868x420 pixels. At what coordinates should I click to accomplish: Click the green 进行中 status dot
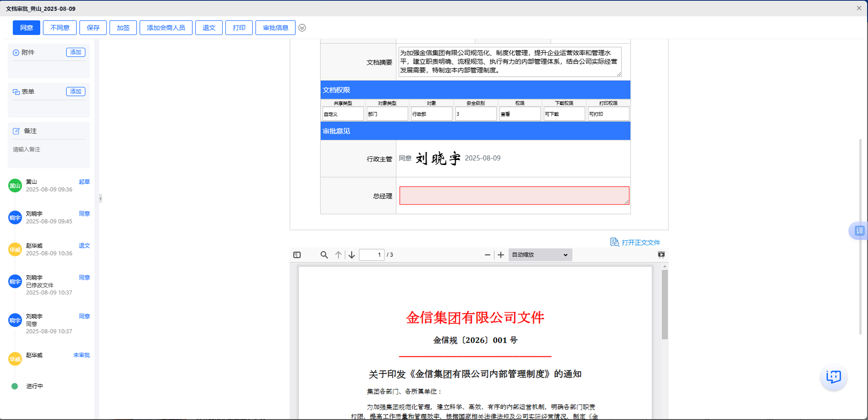point(15,386)
